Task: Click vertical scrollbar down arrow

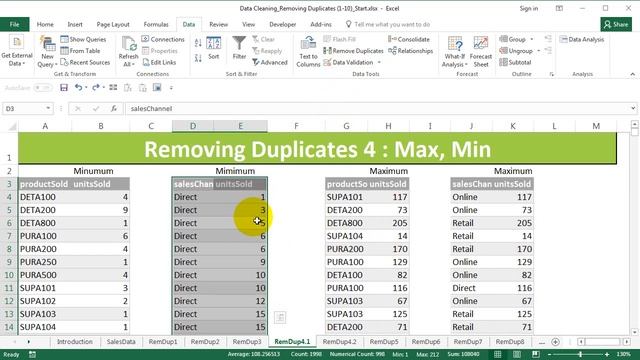Action: tap(634, 332)
